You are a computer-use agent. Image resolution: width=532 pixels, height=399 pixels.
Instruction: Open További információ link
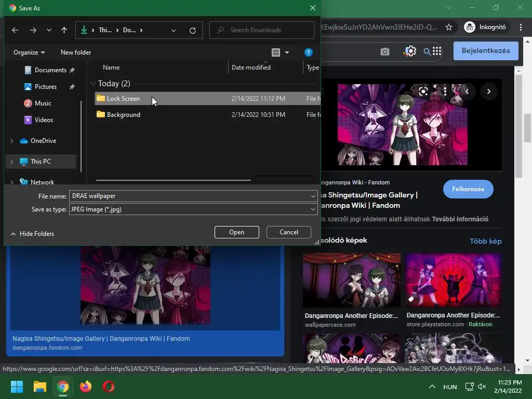(460, 219)
